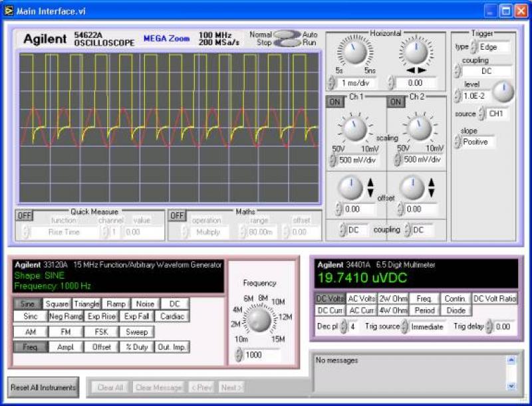
Task: Toggle Quick Measure OFF button
Action: click(25, 215)
